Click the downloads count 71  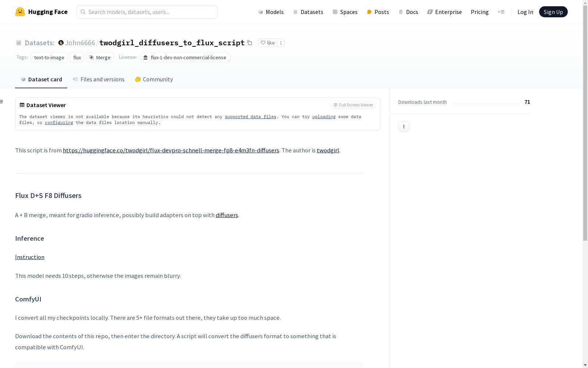pyautogui.click(x=527, y=102)
